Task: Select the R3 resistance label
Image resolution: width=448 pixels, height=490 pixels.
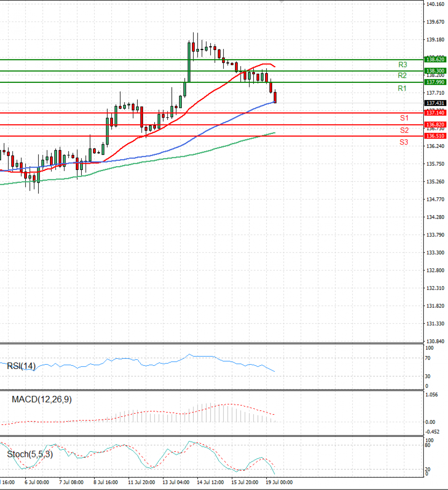Action: tap(402, 65)
